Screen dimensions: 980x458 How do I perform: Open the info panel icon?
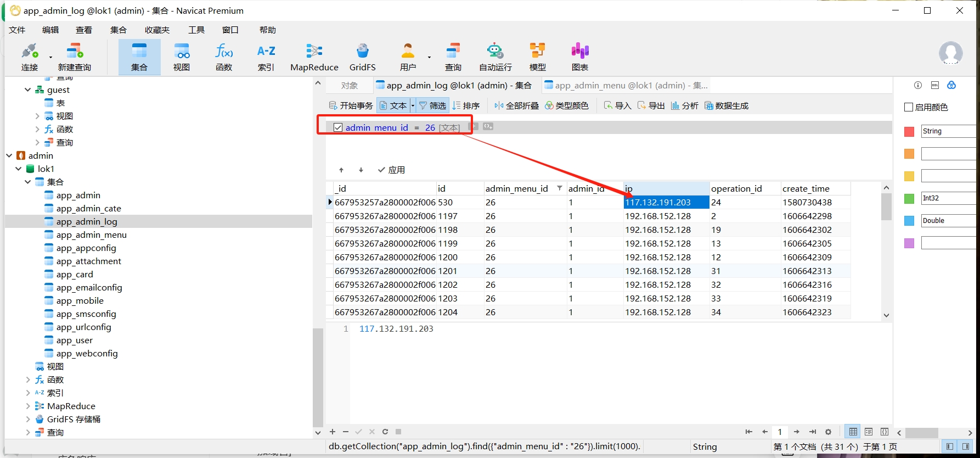coord(918,85)
